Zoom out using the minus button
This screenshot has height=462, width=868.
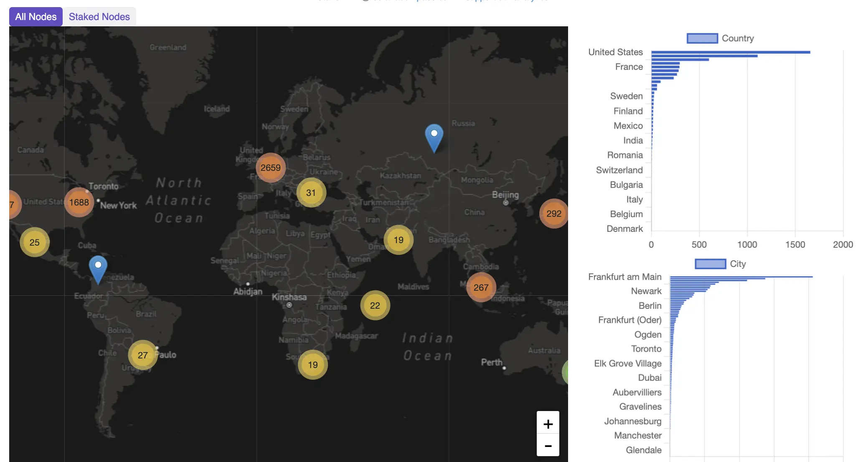(548, 445)
